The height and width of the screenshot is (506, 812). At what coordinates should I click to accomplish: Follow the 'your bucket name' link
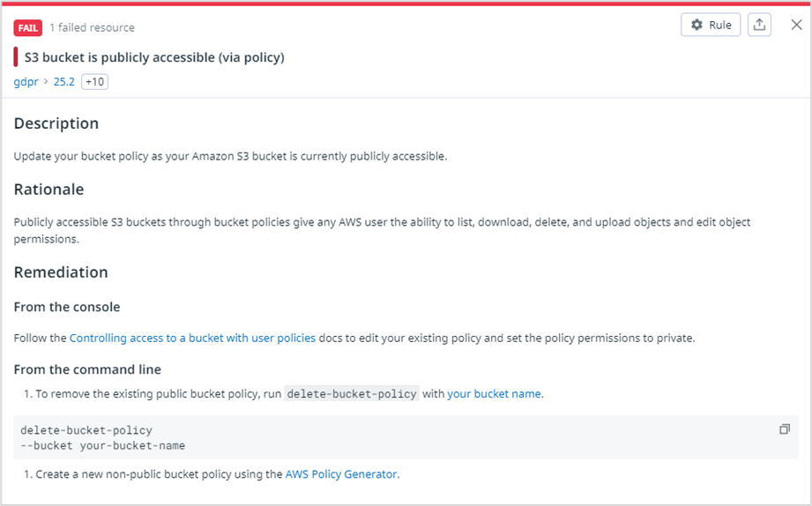[494, 394]
